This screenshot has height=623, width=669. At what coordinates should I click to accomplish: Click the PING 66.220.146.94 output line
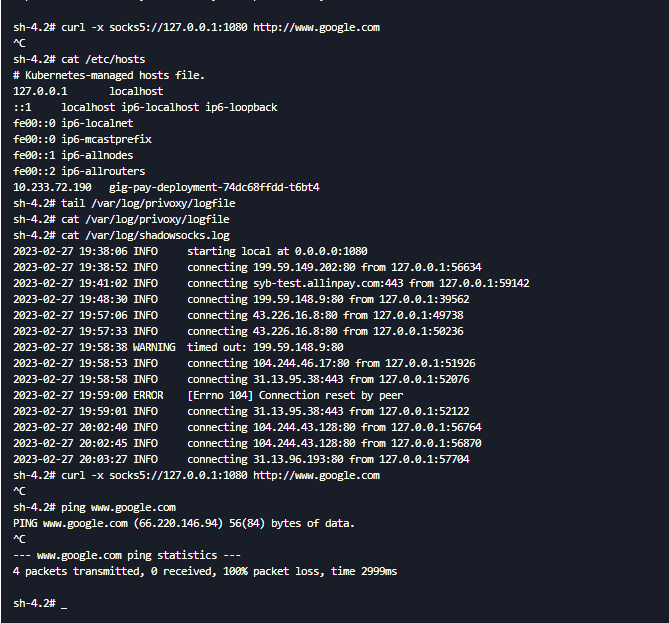point(184,524)
